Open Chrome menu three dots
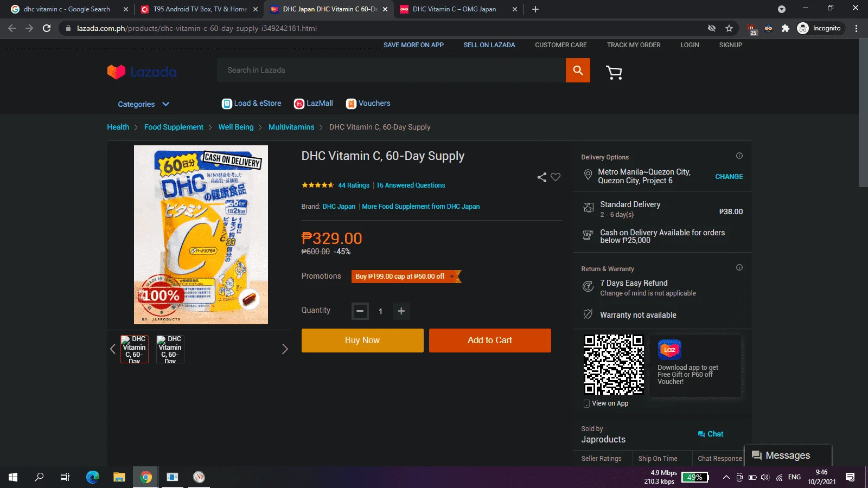Viewport: 868px width, 488px height. (857, 28)
